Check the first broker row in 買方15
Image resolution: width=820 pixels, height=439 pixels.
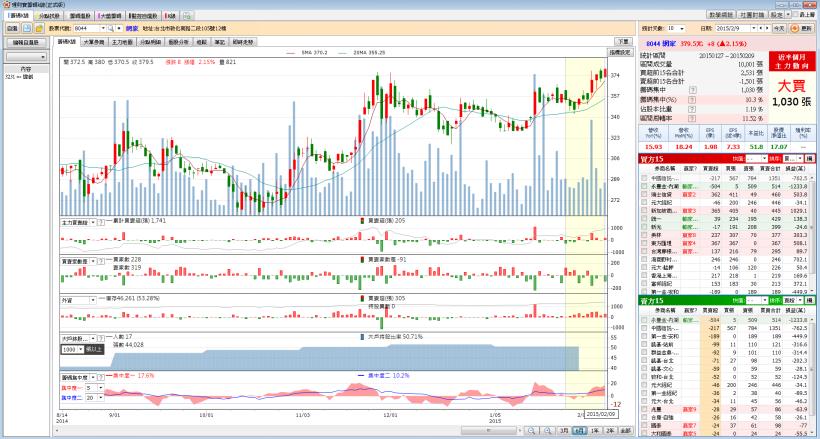point(643,178)
